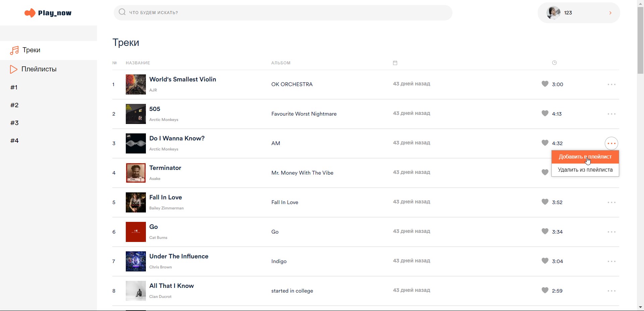Click the search magnifier icon

(122, 12)
